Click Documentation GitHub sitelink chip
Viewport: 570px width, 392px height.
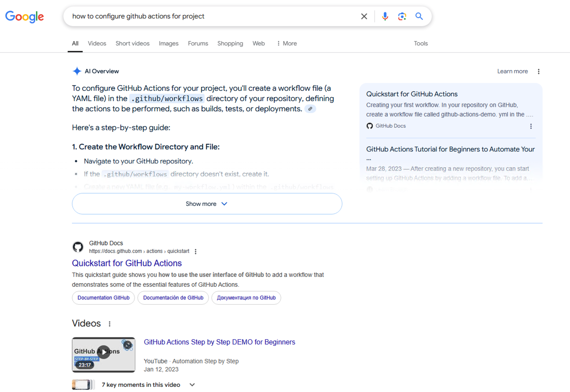(104, 298)
